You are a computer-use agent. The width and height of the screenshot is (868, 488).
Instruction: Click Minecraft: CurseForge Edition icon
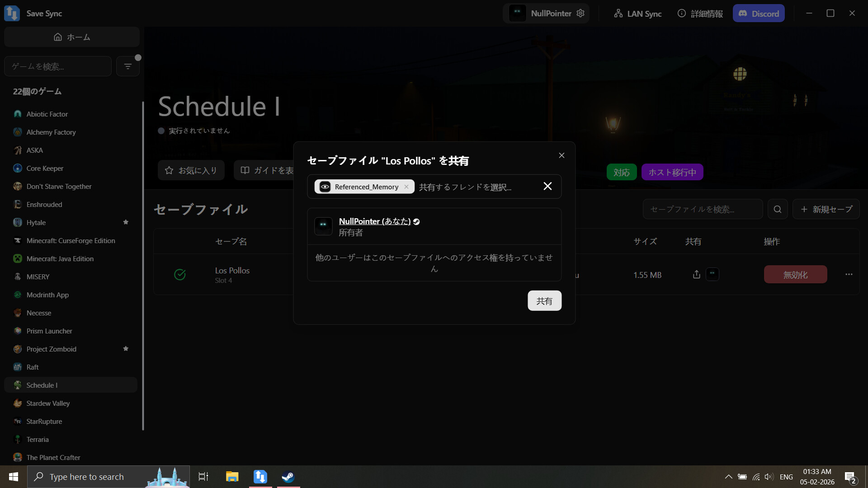click(x=18, y=240)
